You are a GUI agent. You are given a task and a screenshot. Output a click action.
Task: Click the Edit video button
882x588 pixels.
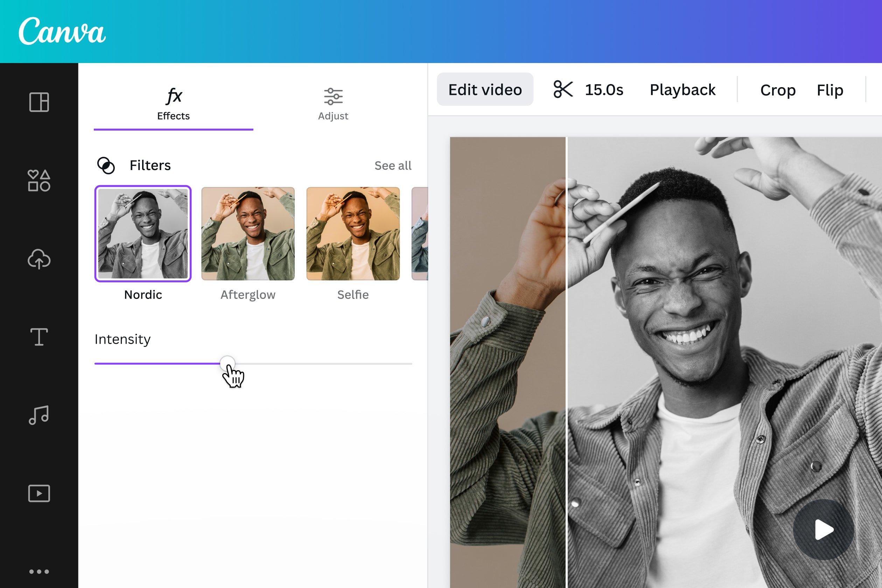tap(484, 89)
